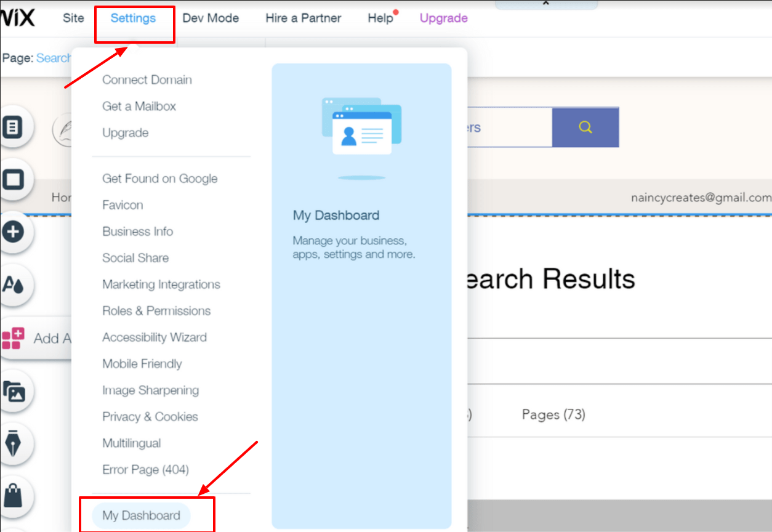Viewport: 772px width, 532px height.
Task: Switch to the Pages (73) tab
Action: (553, 414)
